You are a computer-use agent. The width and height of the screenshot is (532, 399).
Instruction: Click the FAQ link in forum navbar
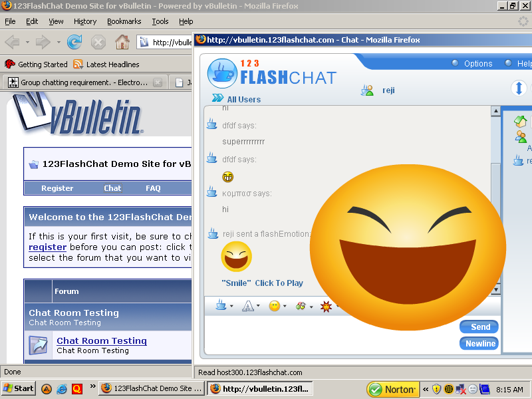click(153, 188)
